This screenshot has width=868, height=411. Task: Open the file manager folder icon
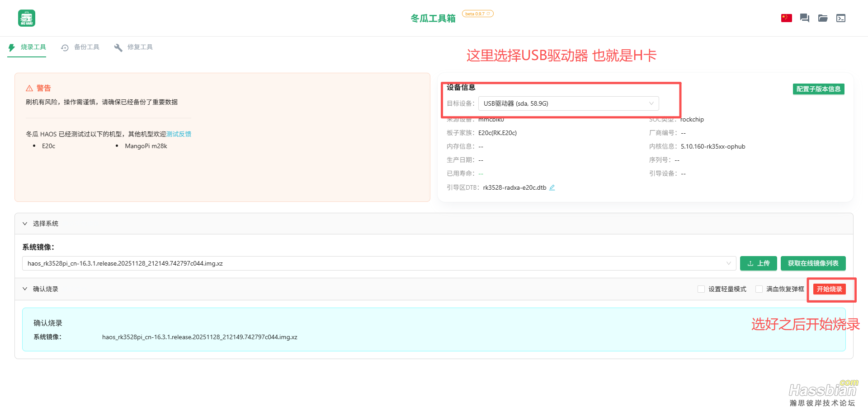pos(823,18)
